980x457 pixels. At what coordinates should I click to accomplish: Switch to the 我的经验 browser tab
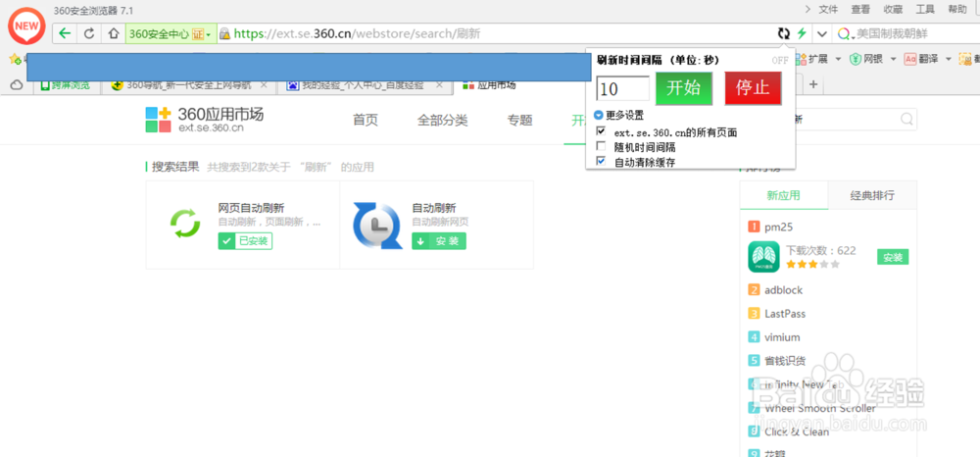[364, 85]
